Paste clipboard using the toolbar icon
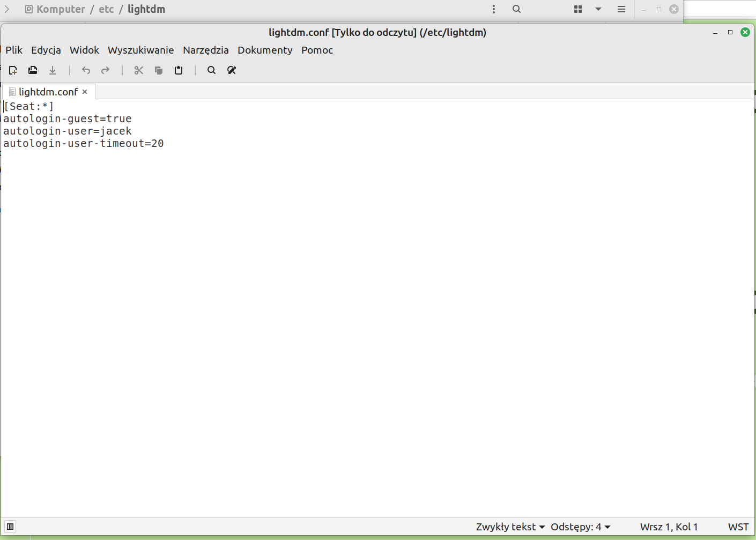756x540 pixels. [x=179, y=70]
